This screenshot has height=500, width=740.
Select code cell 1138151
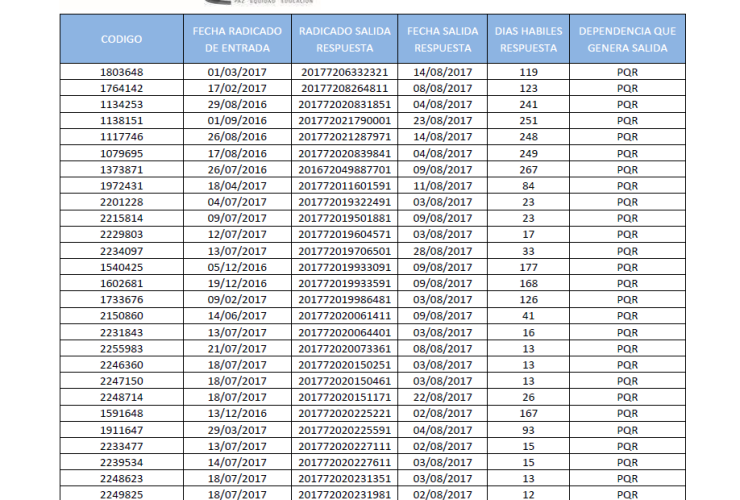pos(121,120)
